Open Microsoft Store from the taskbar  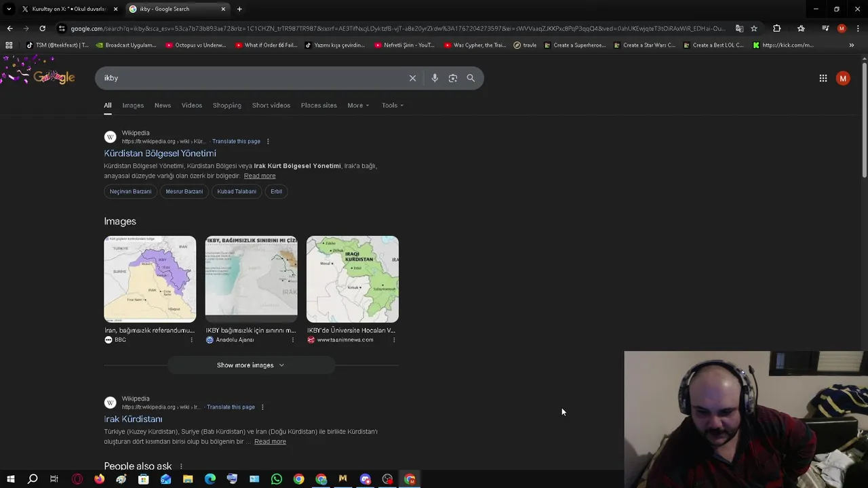(x=144, y=479)
